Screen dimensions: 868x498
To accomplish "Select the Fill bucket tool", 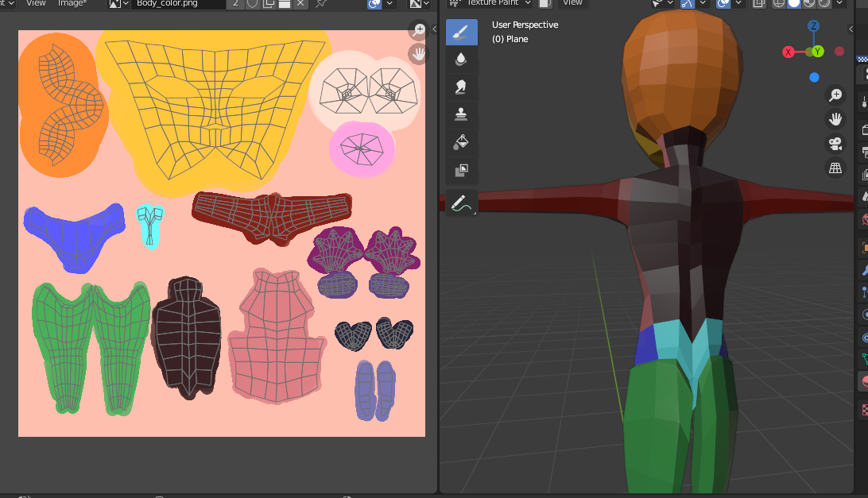I will (462, 142).
